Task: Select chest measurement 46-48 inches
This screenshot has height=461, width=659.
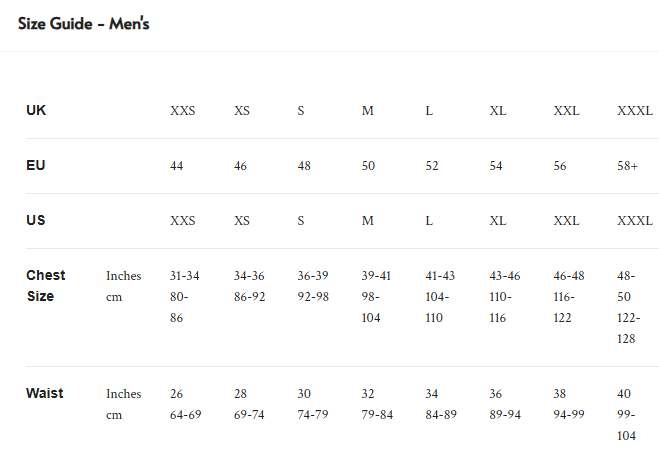Action: [569, 276]
